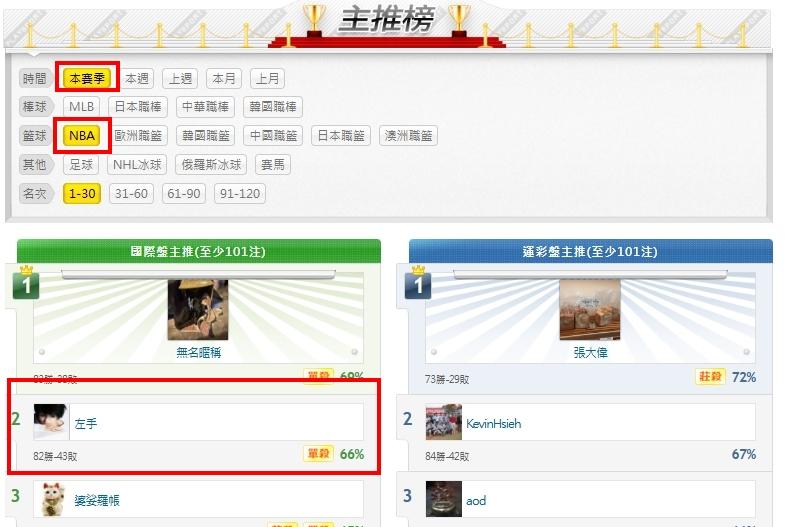Click the 國際盤主推 green header

tap(199, 251)
